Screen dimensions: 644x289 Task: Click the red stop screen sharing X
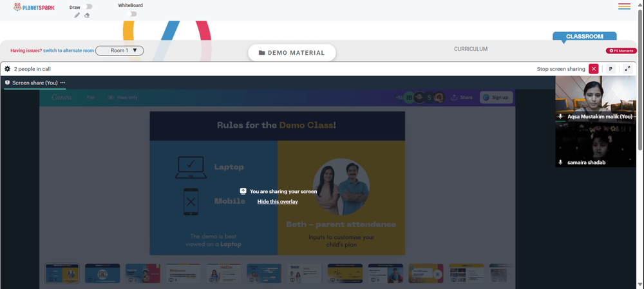tap(594, 69)
